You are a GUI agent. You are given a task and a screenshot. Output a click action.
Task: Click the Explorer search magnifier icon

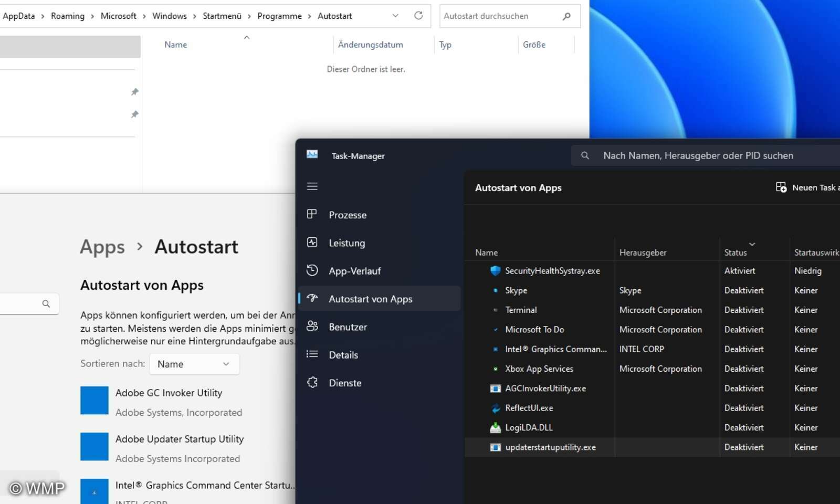point(566,16)
